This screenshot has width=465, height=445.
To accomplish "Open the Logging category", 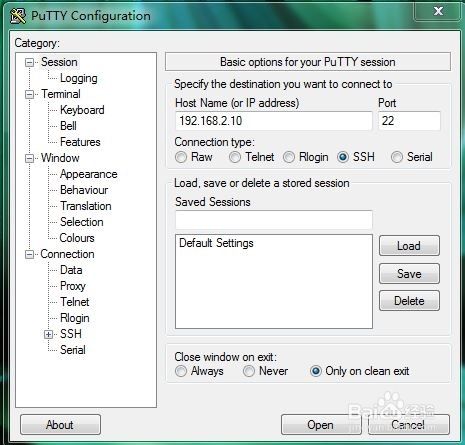I will 79,78.
